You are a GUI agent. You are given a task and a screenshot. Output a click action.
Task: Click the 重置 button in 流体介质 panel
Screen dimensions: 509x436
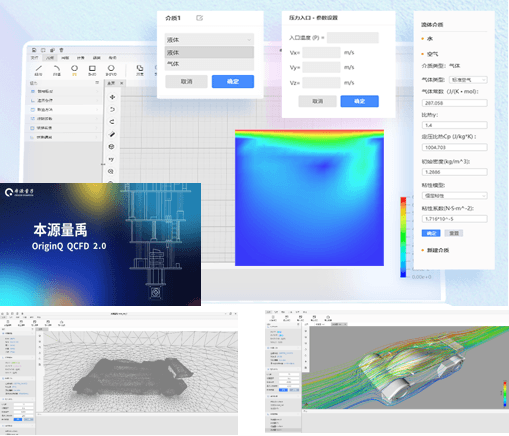454,233
